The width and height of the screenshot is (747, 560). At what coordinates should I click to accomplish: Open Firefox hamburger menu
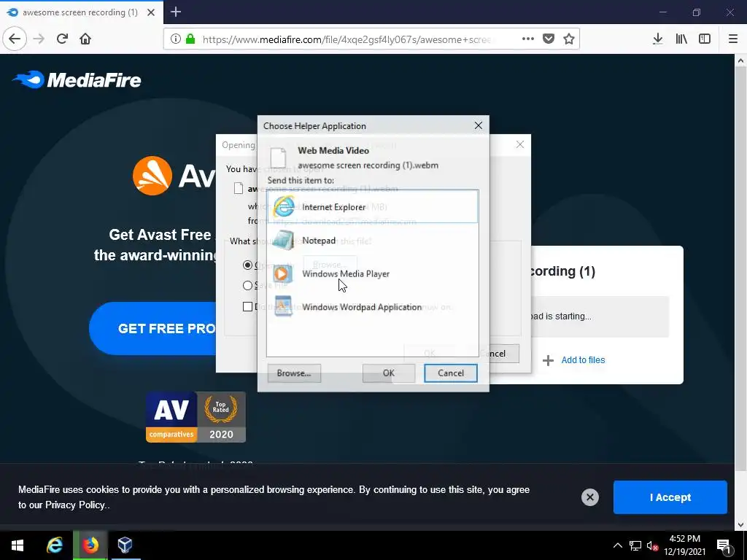[733, 39]
